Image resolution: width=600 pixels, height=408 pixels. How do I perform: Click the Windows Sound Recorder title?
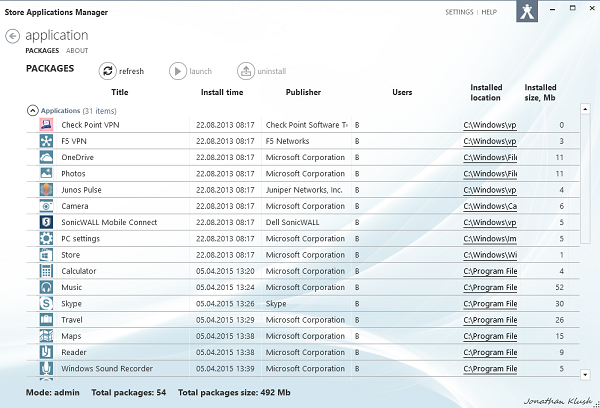click(x=107, y=369)
